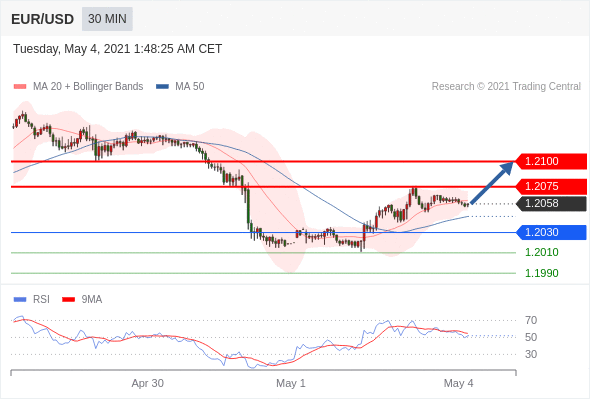Image resolution: width=590 pixels, height=400 pixels.
Task: Click the red 9MA legend swatch
Action: 68,300
